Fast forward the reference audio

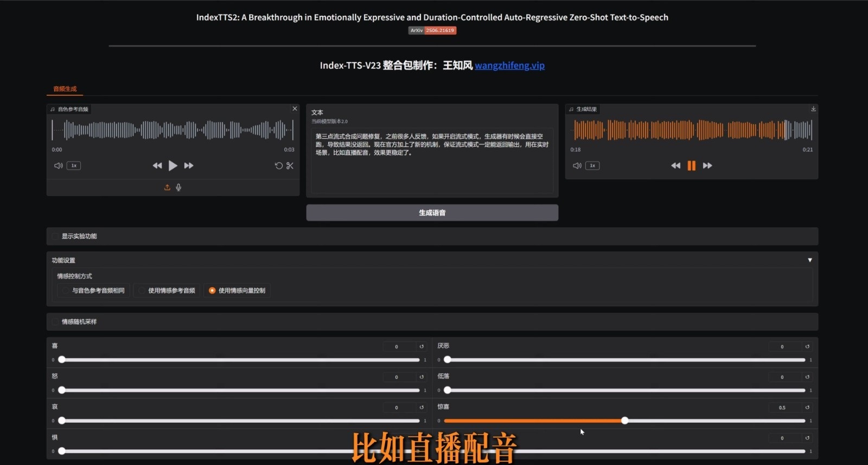coord(189,166)
